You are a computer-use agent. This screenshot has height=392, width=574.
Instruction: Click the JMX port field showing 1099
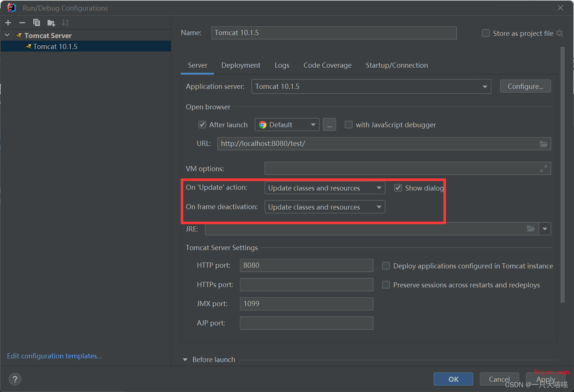tap(307, 304)
